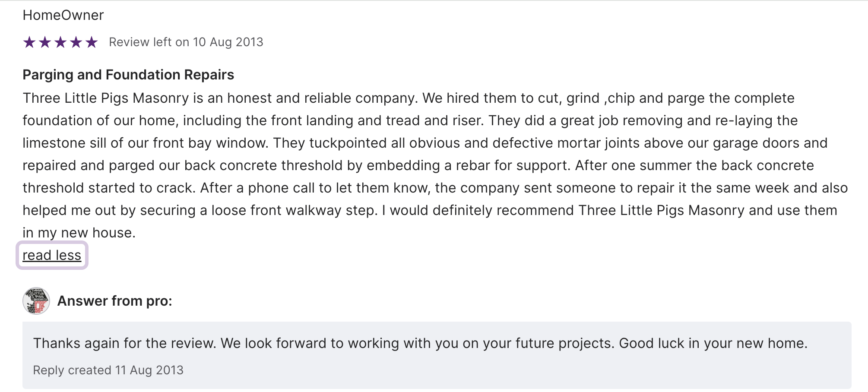
Task: Click 'Good luck in your new home' sentence
Action: click(x=713, y=343)
